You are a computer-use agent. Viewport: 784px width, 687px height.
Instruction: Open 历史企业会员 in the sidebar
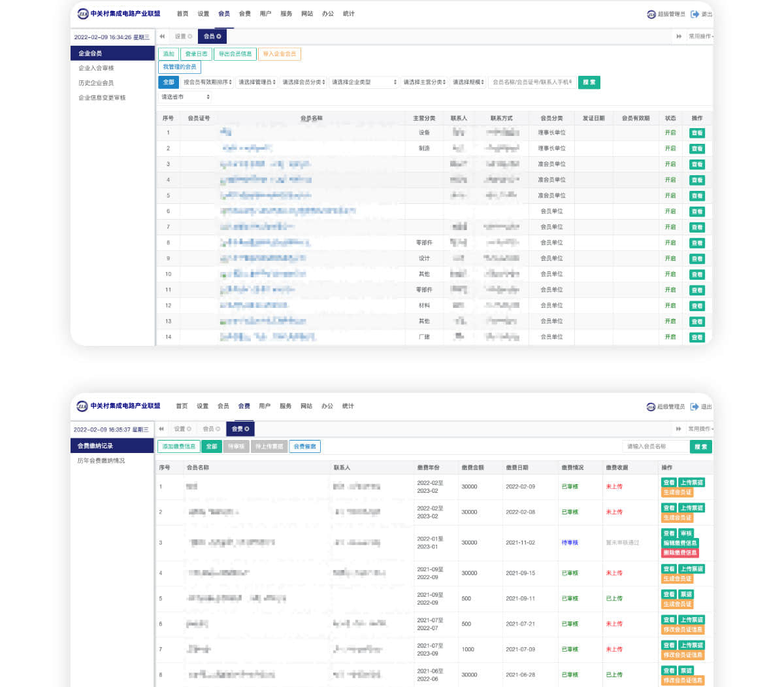click(96, 83)
